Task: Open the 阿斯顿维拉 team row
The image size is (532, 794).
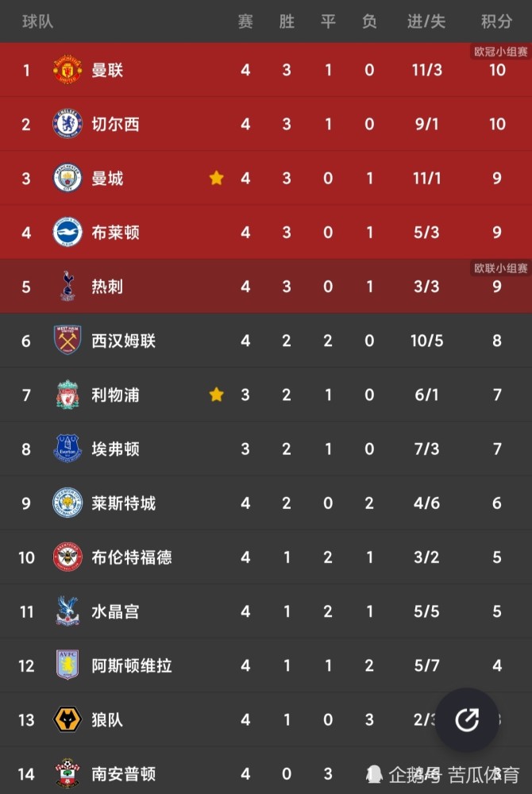Action: 266,665
